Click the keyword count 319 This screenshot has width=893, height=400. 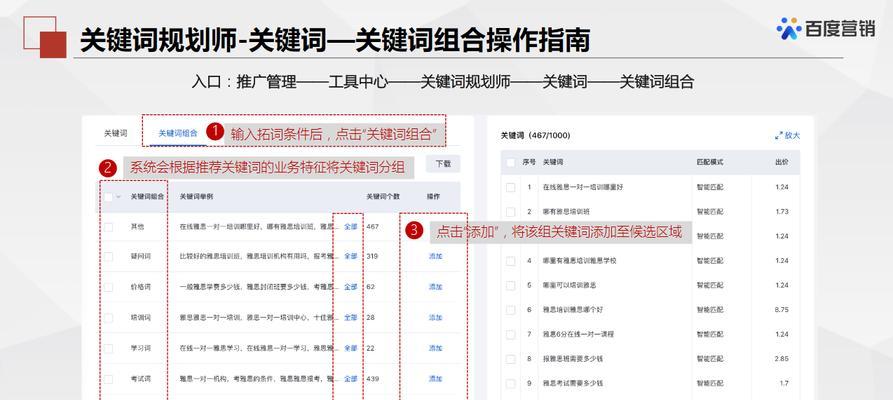372,256
